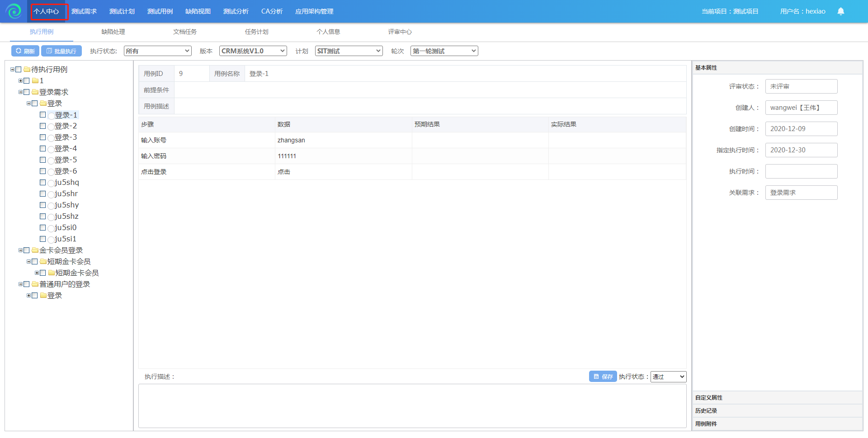Screen dimensions: 868x438
Task: Click into the 执行描述 text area
Action: (412, 405)
